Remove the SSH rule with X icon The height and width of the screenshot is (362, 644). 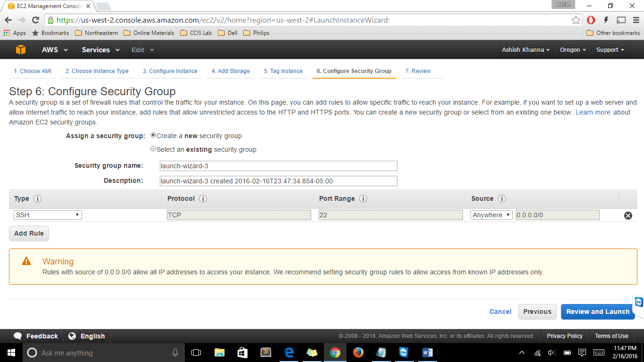[x=628, y=215]
